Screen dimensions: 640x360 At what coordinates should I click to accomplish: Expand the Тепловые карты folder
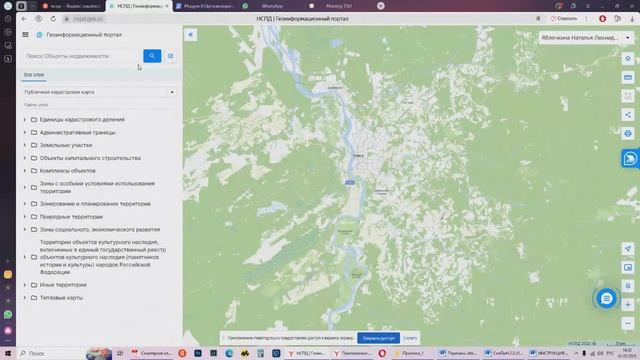pos(25,298)
